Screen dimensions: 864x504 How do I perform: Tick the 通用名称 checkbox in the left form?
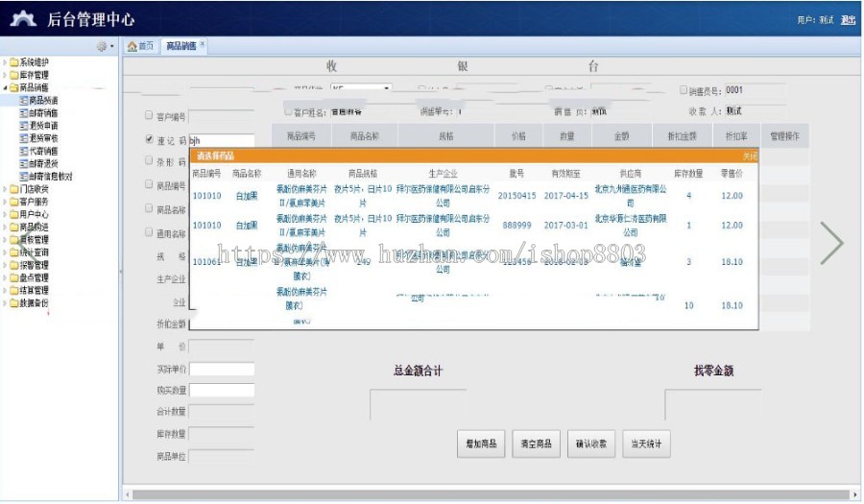click(149, 232)
